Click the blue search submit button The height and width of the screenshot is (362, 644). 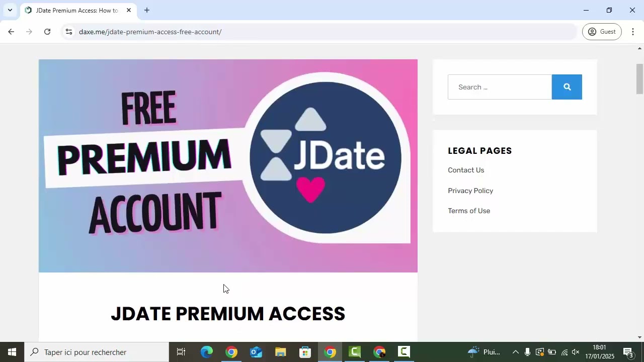pyautogui.click(x=567, y=87)
